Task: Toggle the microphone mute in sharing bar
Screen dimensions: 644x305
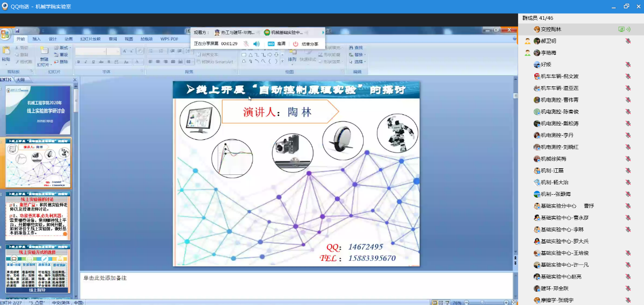Action: pos(246,44)
